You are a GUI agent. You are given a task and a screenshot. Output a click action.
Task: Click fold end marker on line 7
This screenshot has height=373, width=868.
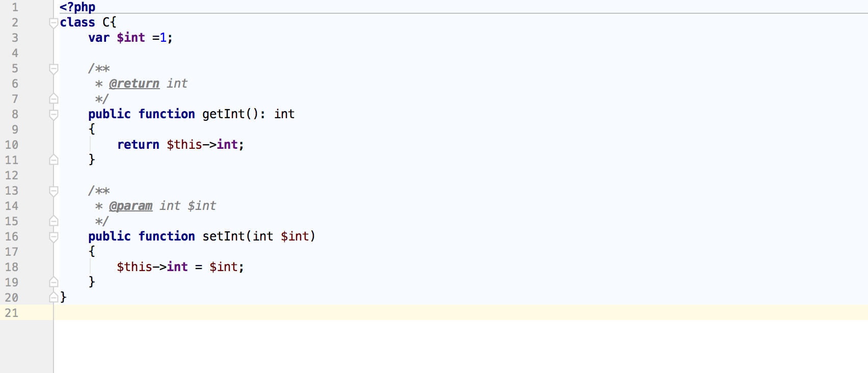click(x=53, y=99)
